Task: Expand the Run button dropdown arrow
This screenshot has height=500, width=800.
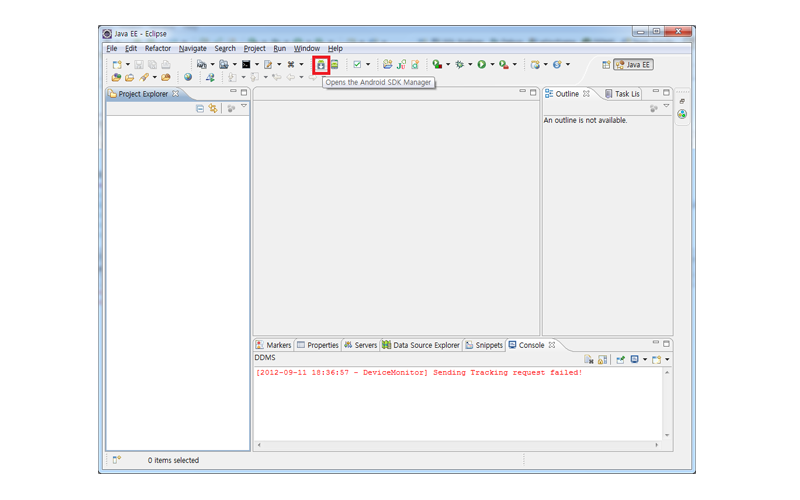Action: pyautogui.click(x=492, y=65)
